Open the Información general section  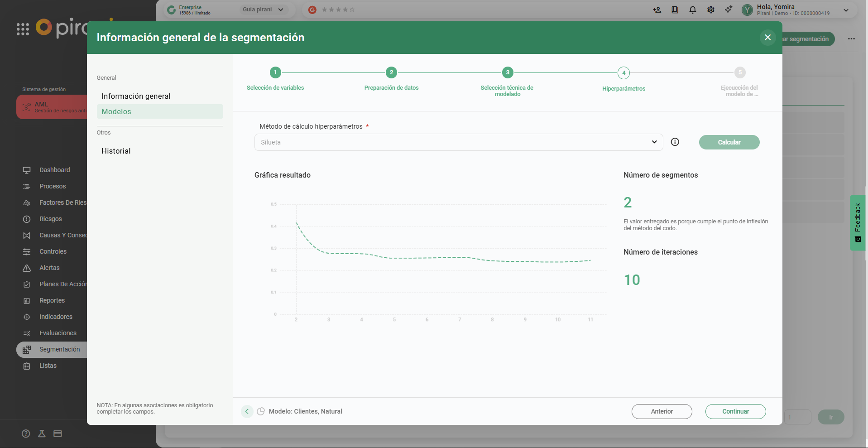click(x=136, y=96)
